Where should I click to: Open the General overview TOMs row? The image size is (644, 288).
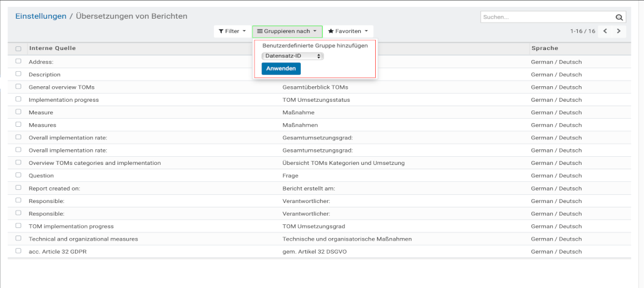coord(61,87)
